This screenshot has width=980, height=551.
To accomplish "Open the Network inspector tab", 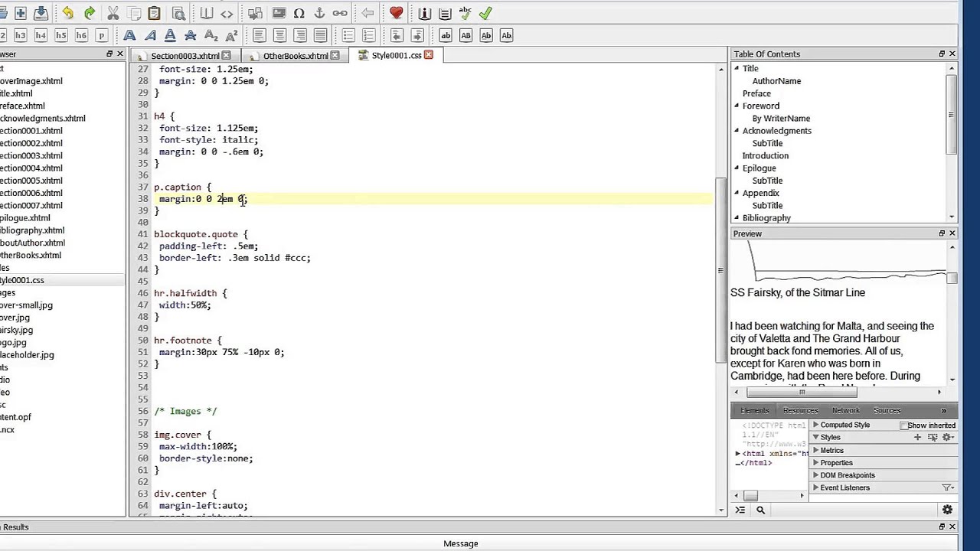I will click(846, 411).
